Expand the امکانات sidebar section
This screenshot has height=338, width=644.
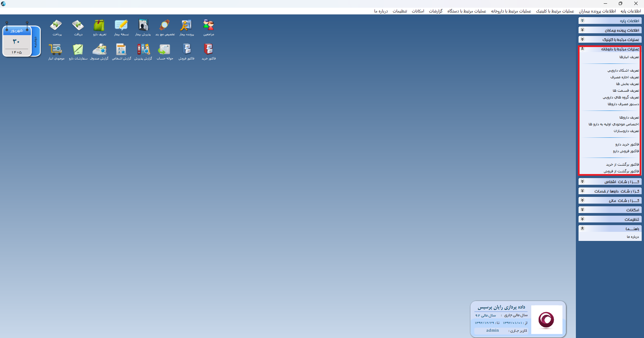pos(610,210)
